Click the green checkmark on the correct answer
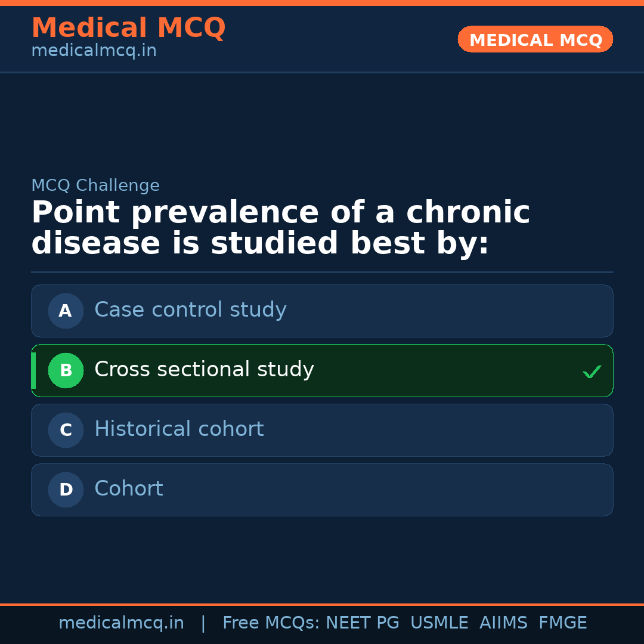The image size is (644, 644). [592, 371]
